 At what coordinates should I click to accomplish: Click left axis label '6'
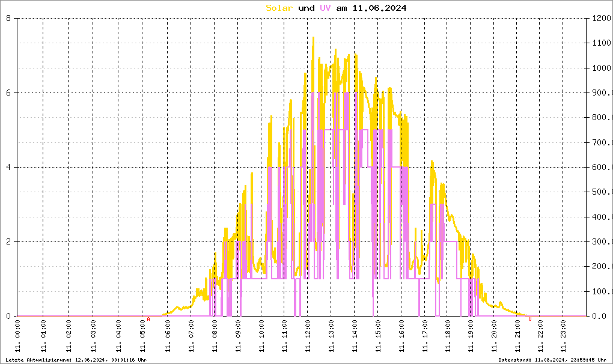pyautogui.click(x=8, y=93)
